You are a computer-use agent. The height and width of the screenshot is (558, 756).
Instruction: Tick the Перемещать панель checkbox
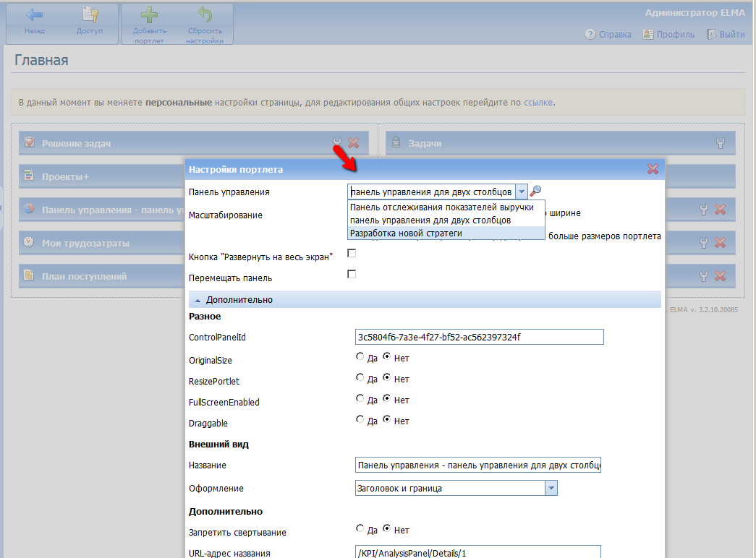[352, 274]
